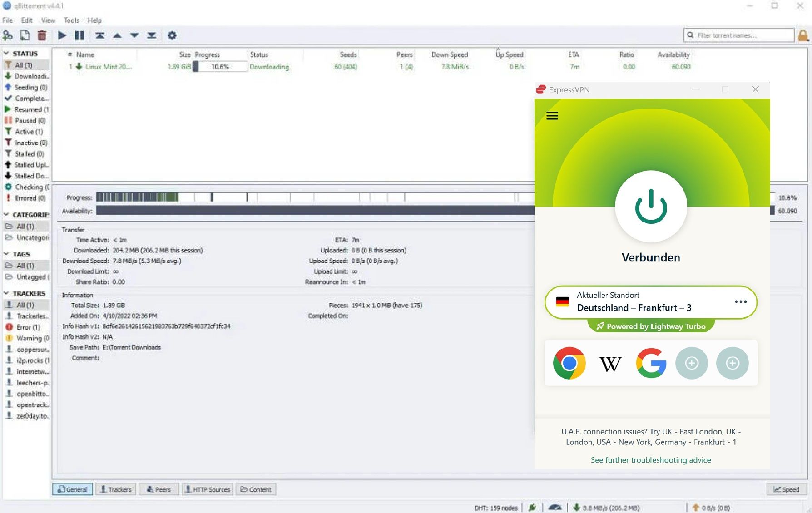Select the Untagged tag filter
This screenshot has width=812, height=513.
pyautogui.click(x=26, y=277)
